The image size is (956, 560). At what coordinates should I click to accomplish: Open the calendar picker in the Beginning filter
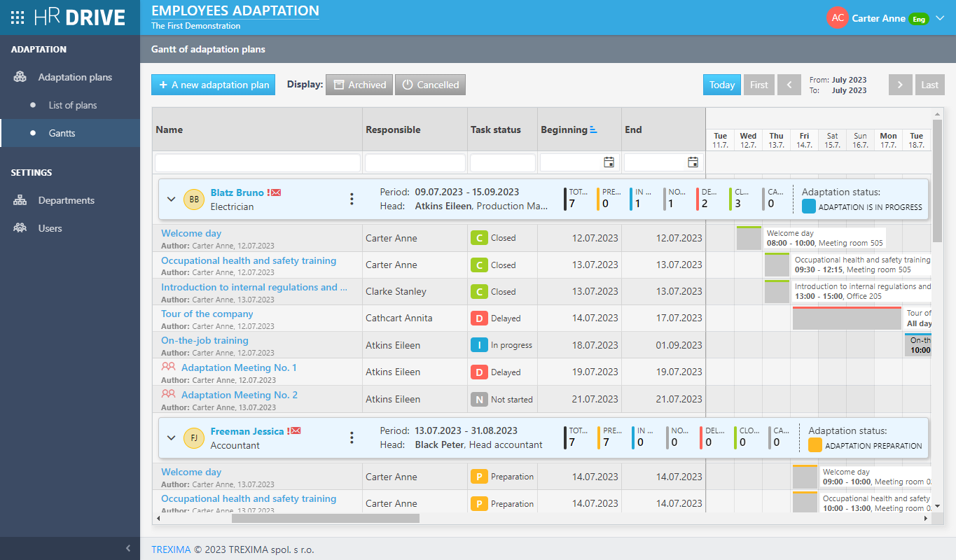(609, 162)
